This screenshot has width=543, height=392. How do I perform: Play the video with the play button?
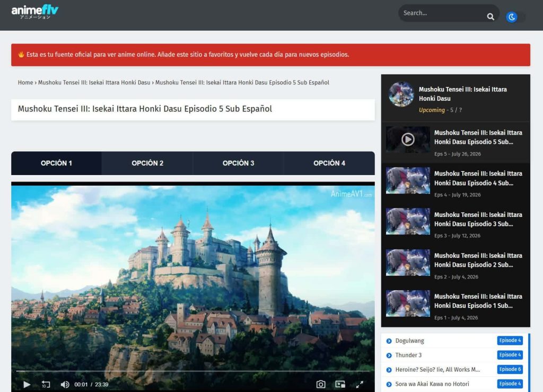point(27,385)
